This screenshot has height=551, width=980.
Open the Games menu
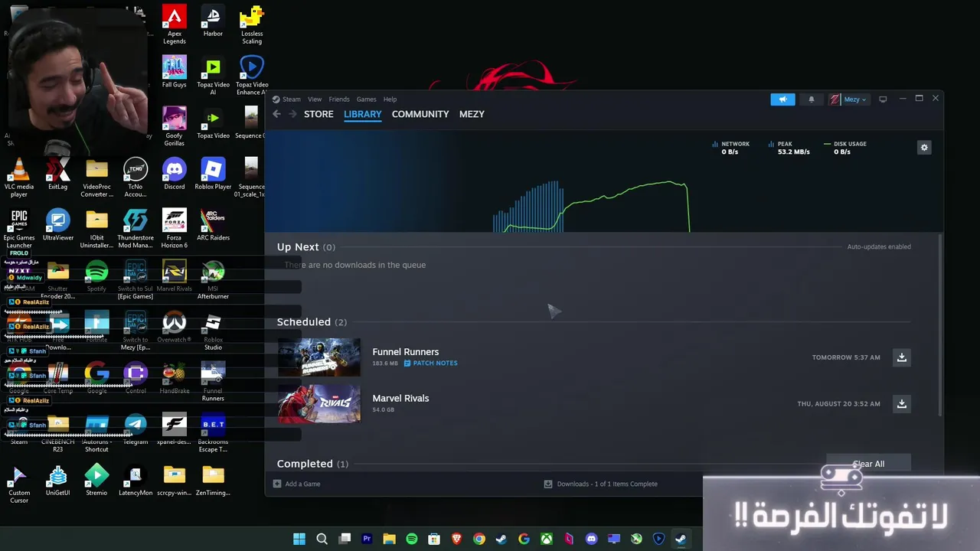coord(366,99)
